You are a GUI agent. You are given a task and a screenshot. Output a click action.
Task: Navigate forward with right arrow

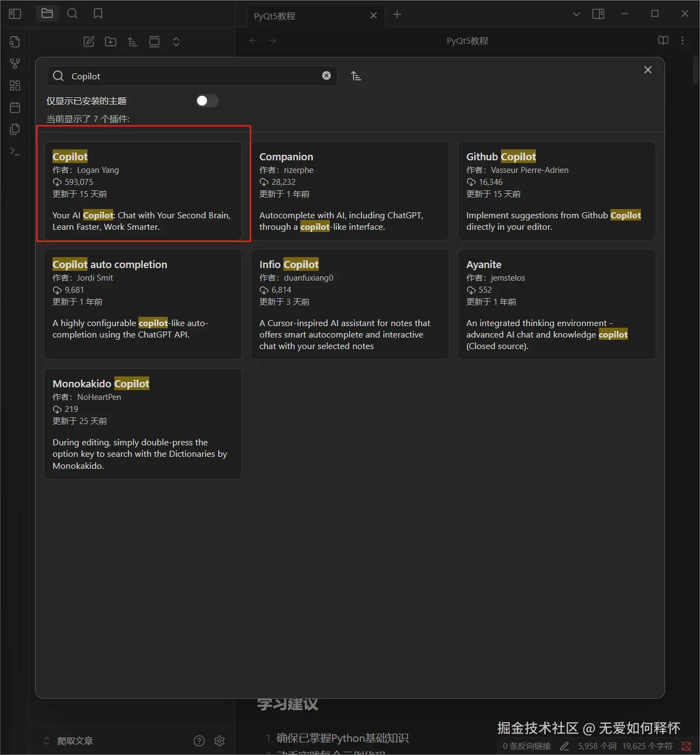click(272, 40)
